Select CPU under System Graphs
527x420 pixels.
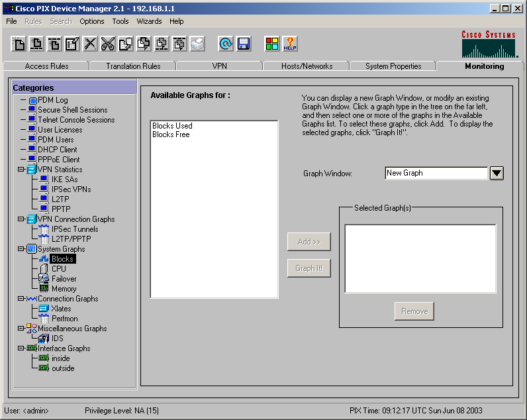[x=59, y=269]
